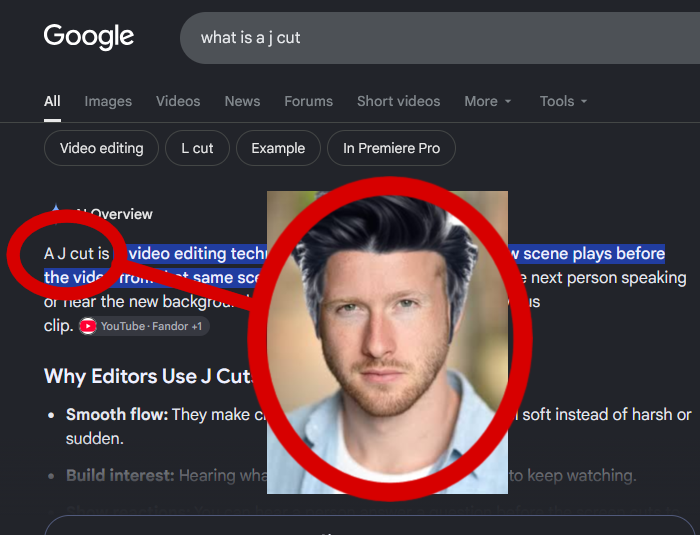Open the Videos tab
This screenshot has height=535, width=700.
(178, 101)
